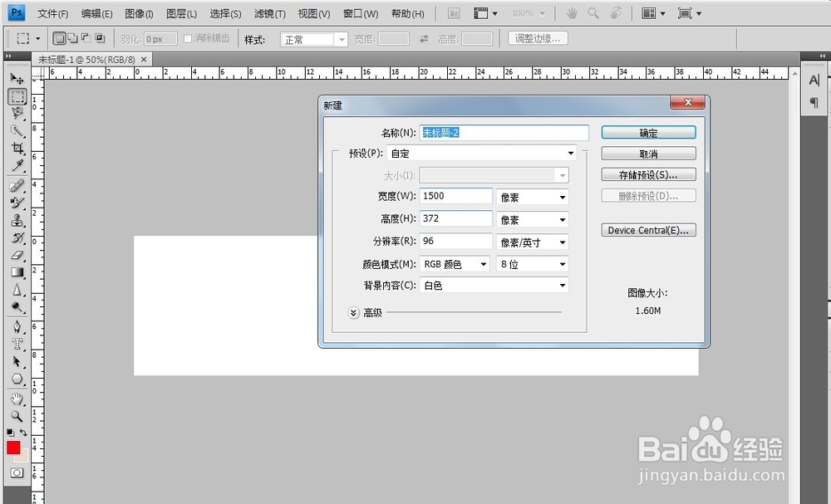The image size is (831, 504).
Task: Select the Zoom tool in toolbox
Action: [x=17, y=416]
